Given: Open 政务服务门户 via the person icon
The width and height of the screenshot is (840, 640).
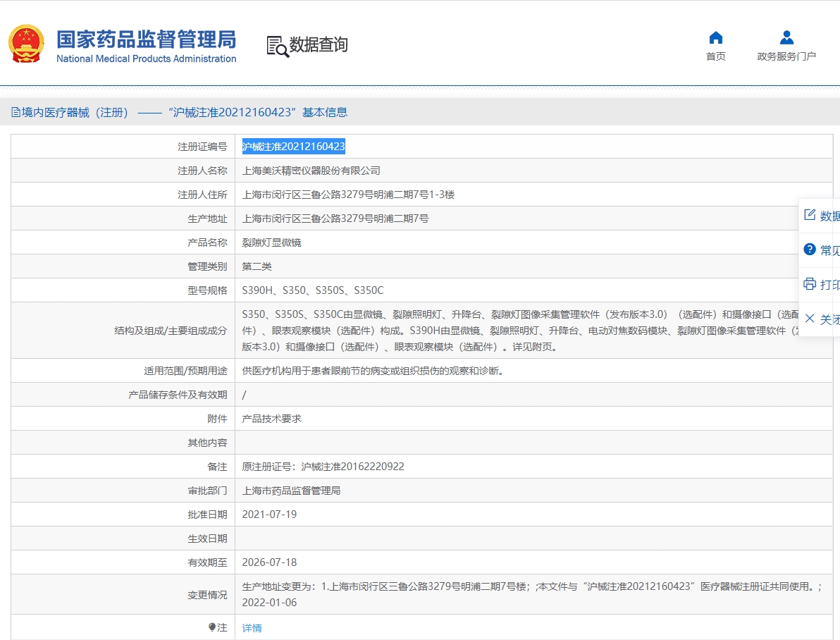Looking at the screenshot, I should (786, 37).
